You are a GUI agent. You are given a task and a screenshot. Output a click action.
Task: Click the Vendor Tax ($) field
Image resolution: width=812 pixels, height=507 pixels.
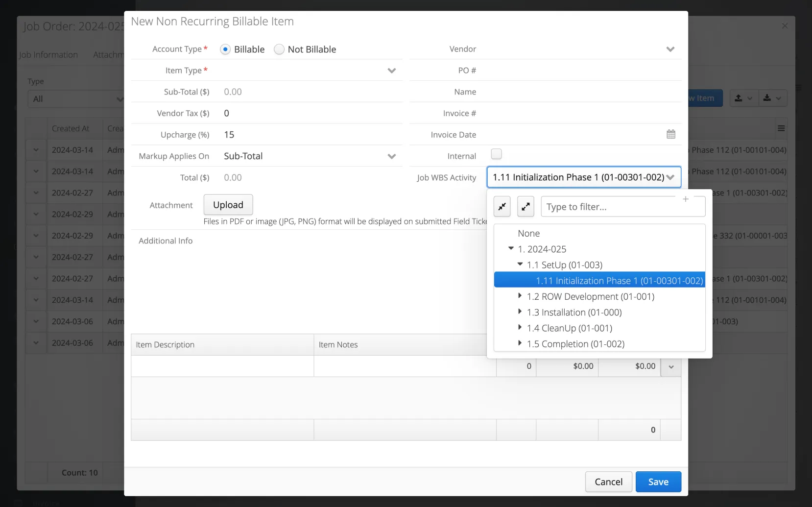tap(311, 113)
